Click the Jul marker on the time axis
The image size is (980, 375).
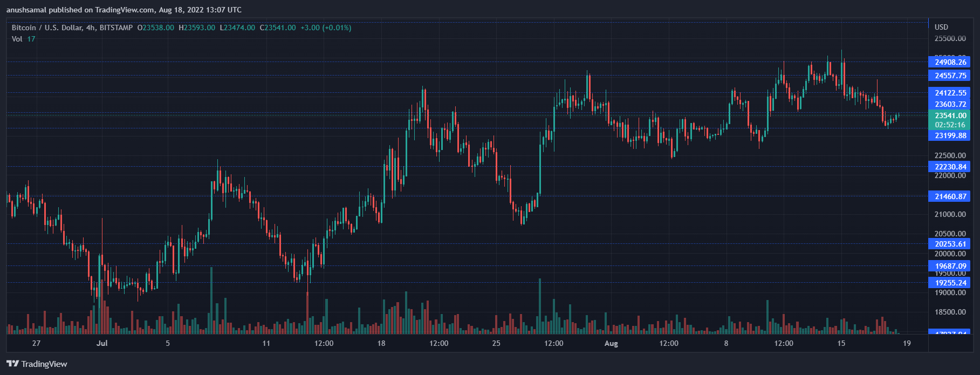[x=102, y=343]
